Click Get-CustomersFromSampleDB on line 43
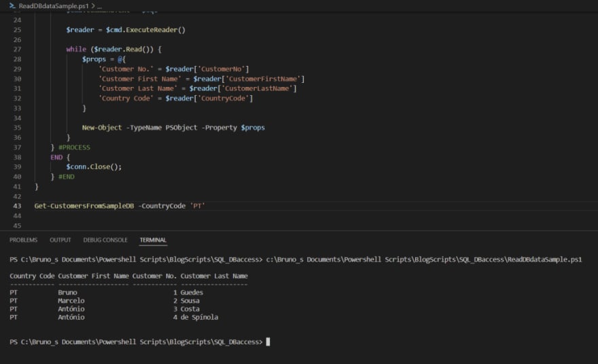598x364 pixels. (84, 206)
